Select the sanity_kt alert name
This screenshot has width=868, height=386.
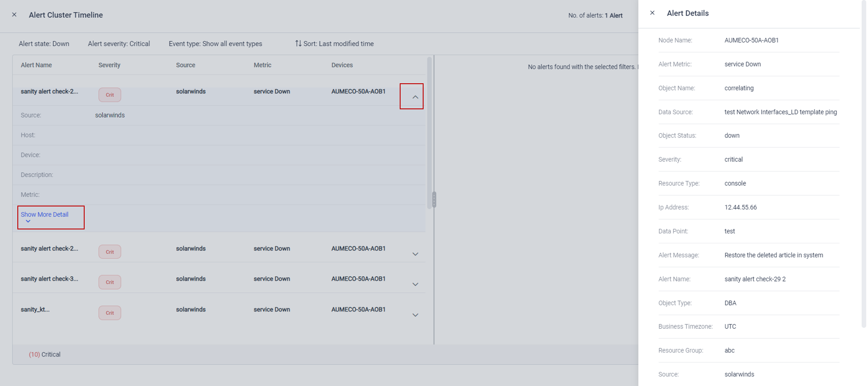pos(35,310)
